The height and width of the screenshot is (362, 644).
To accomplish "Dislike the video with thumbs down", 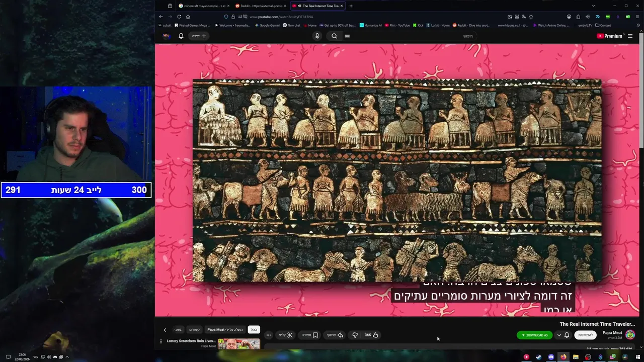I will [x=355, y=335].
